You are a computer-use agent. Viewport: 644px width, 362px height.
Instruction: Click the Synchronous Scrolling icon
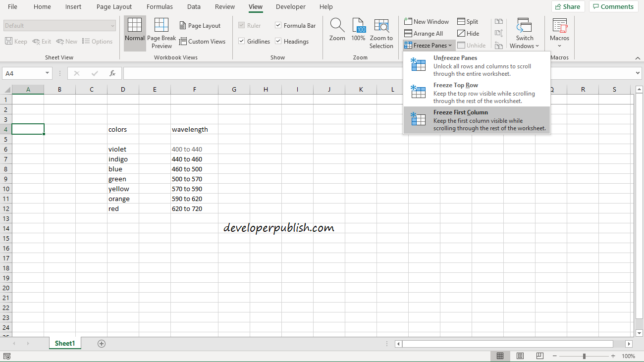pyautogui.click(x=499, y=33)
